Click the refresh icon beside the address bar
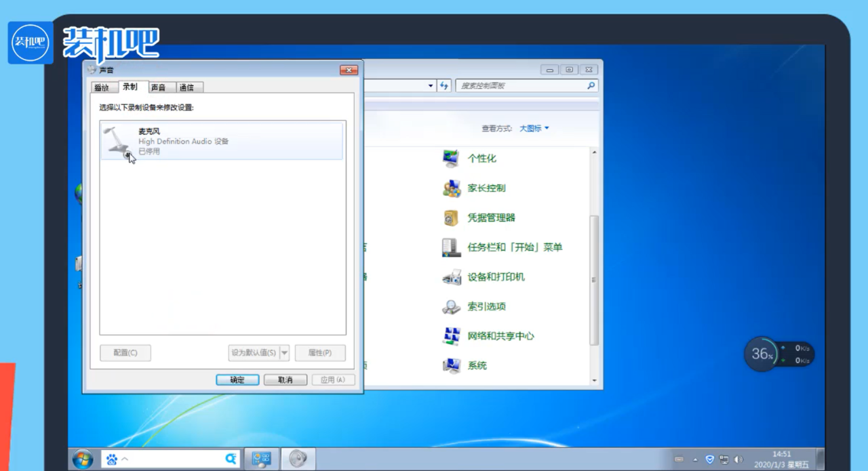The width and height of the screenshot is (868, 471). (x=444, y=86)
